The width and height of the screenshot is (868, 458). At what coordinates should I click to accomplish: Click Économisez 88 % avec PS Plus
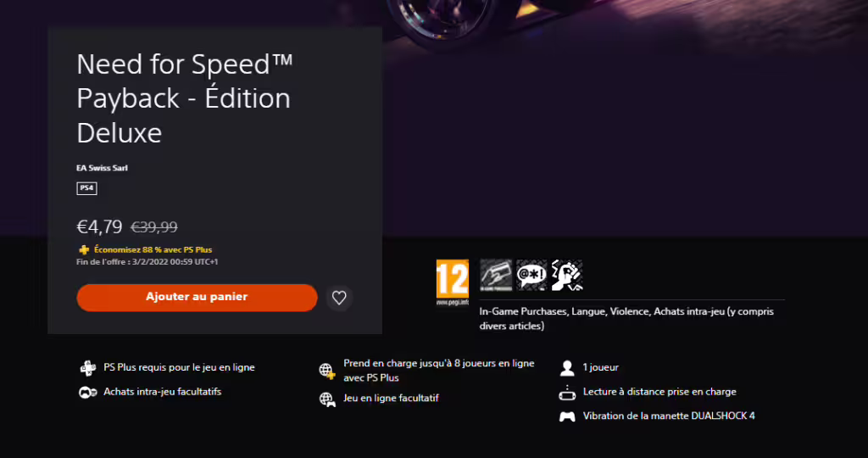tap(153, 249)
